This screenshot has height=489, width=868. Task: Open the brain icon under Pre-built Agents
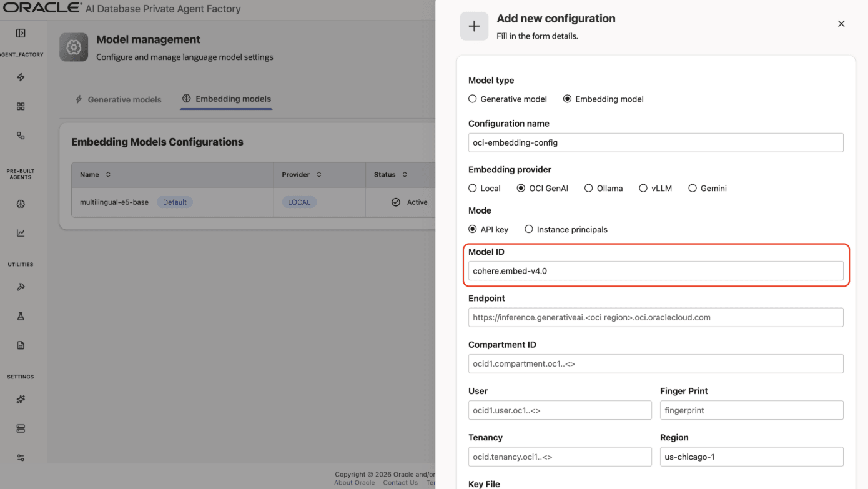tap(21, 204)
